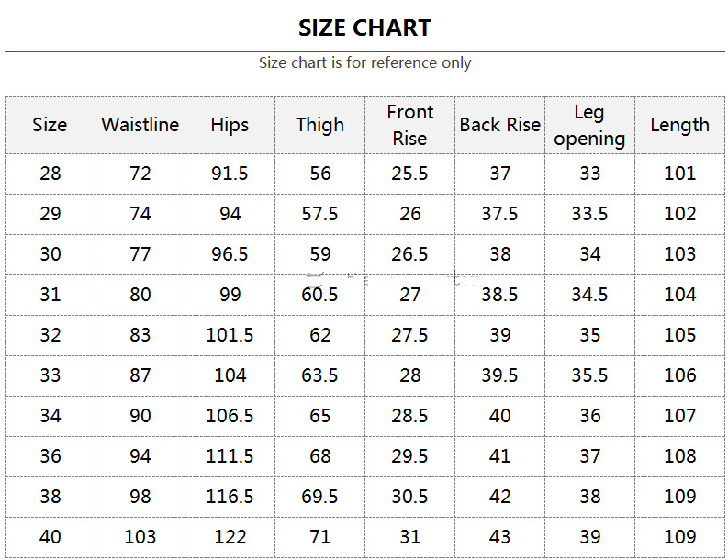Select the Front Rise header cell
The image size is (728, 560).
coord(409,125)
